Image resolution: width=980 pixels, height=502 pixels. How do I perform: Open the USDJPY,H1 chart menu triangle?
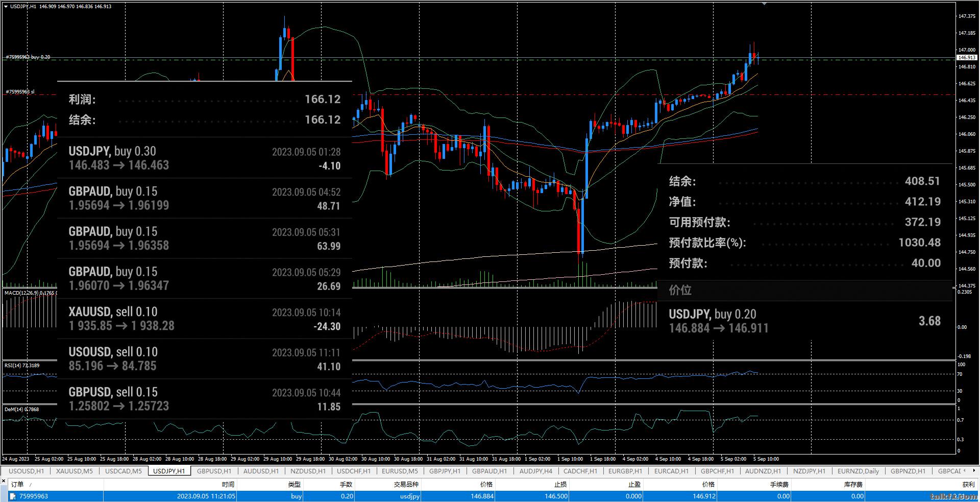6,6
